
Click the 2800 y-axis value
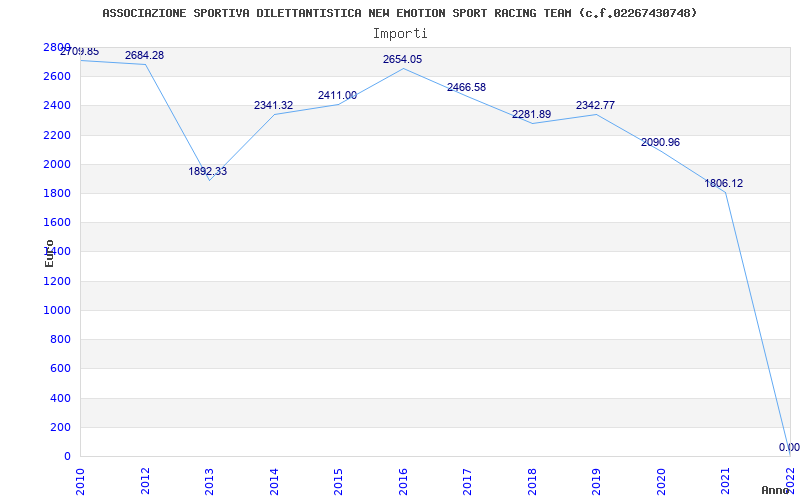click(x=57, y=47)
